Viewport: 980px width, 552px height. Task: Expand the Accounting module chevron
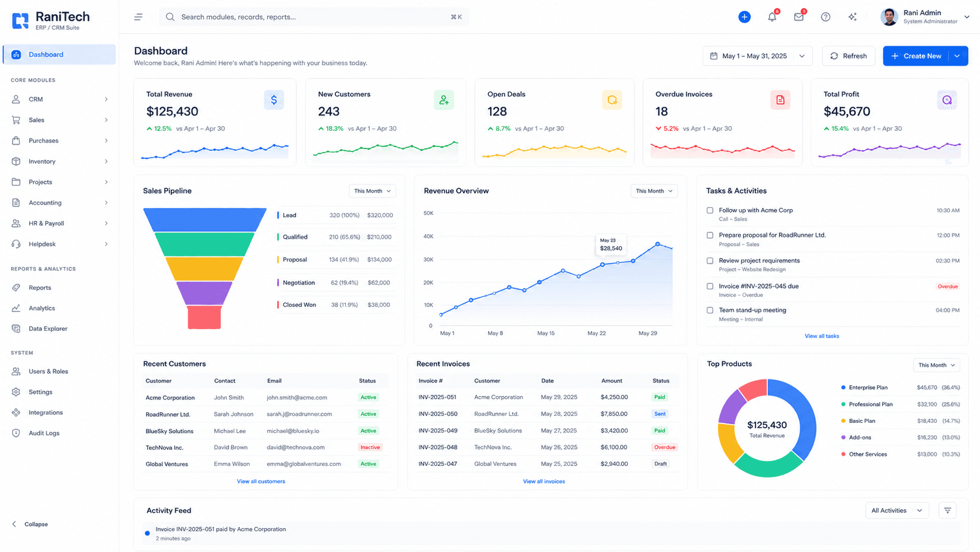pyautogui.click(x=106, y=203)
